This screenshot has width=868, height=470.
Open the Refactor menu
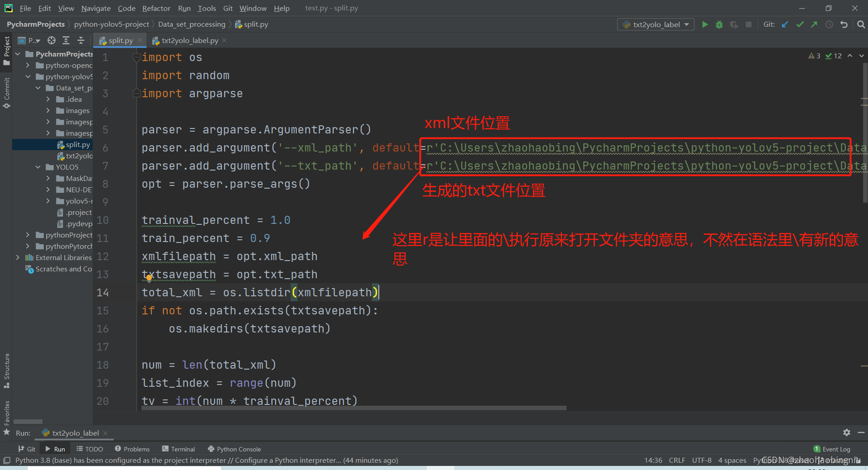point(156,8)
